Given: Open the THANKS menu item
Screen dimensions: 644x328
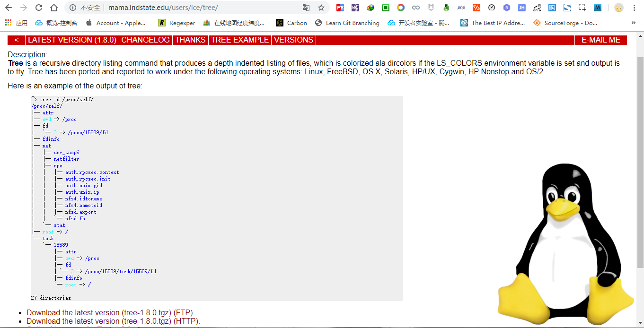Looking at the screenshot, I should [190, 40].
